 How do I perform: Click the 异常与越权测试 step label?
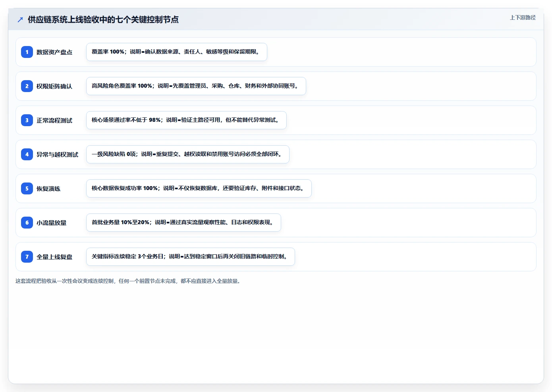[x=57, y=154]
